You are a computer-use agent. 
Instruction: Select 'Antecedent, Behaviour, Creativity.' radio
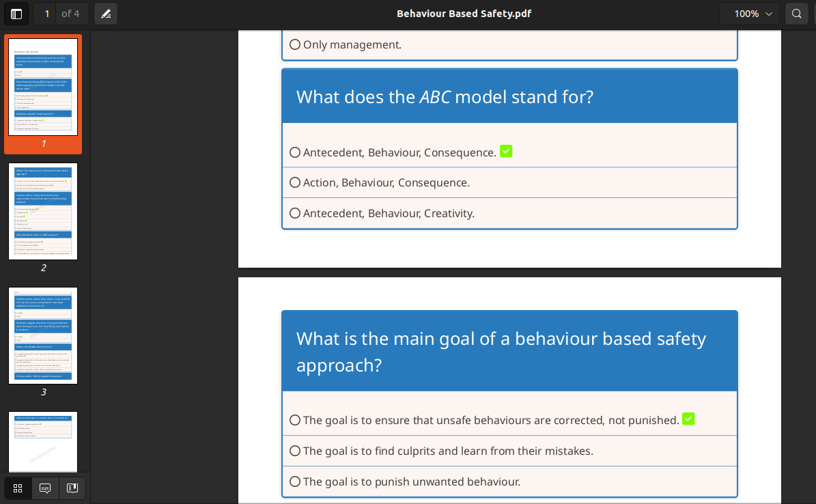click(x=295, y=214)
